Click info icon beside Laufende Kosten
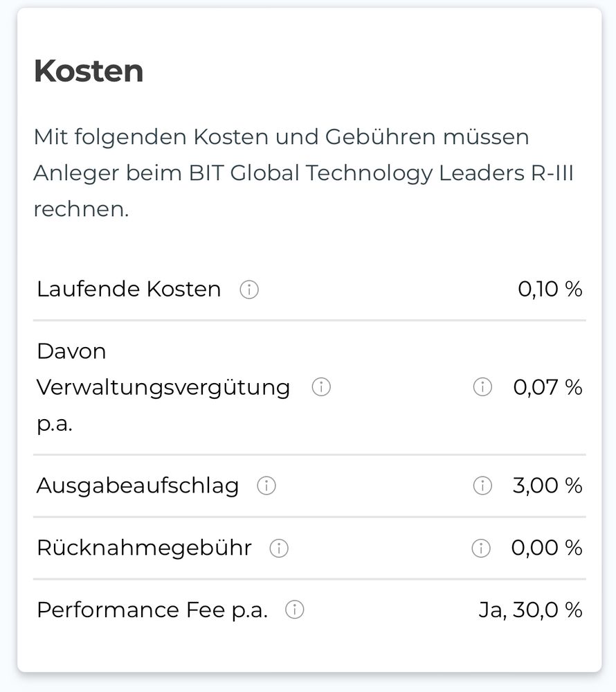 pos(249,290)
